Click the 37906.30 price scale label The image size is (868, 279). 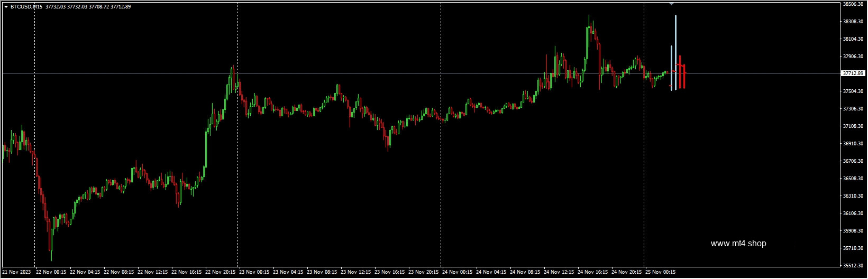(853, 57)
